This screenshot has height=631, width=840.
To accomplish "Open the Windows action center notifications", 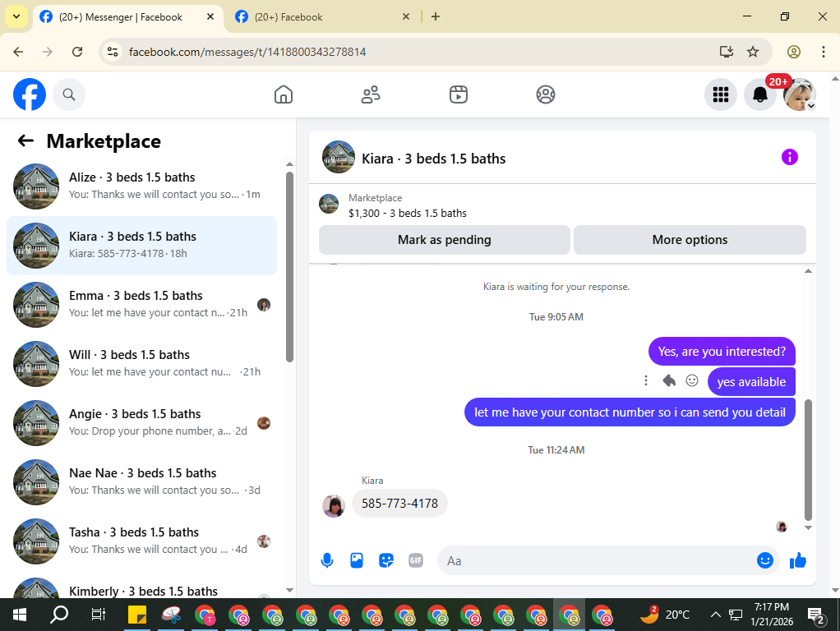I will tap(816, 615).
